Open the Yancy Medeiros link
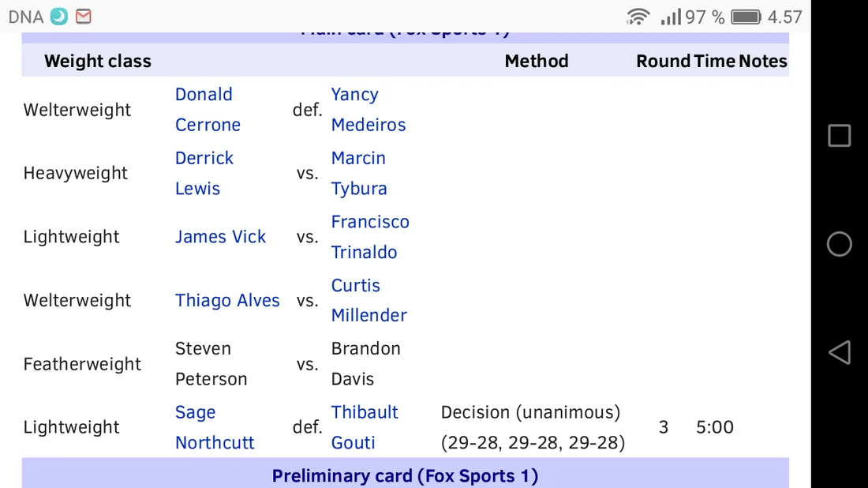 368,110
